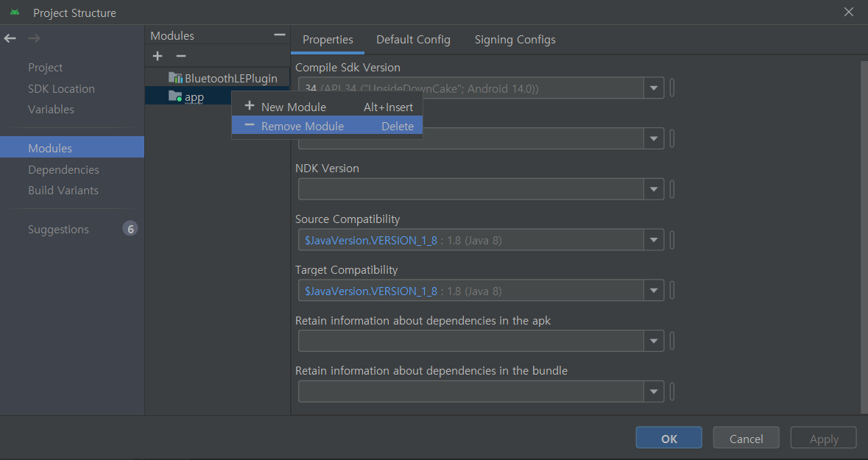Click the Target Compatibility label
This screenshot has width=868, height=460.
tap(347, 269)
